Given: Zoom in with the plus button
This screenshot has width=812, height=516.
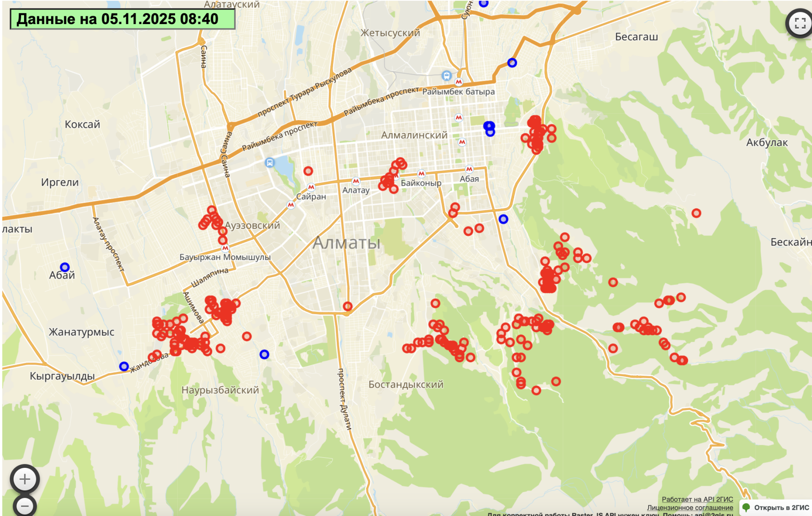Looking at the screenshot, I should point(25,479).
